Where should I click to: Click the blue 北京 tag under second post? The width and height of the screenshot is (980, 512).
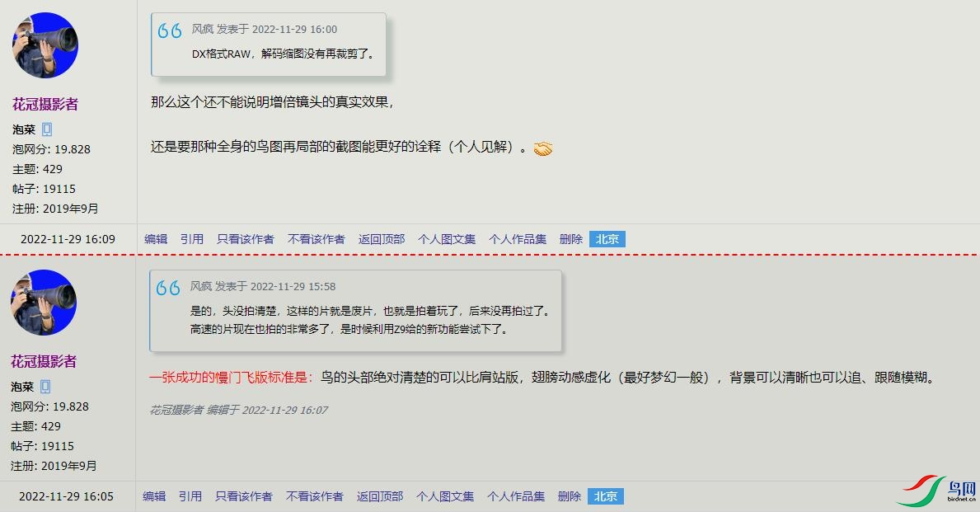[x=605, y=496]
